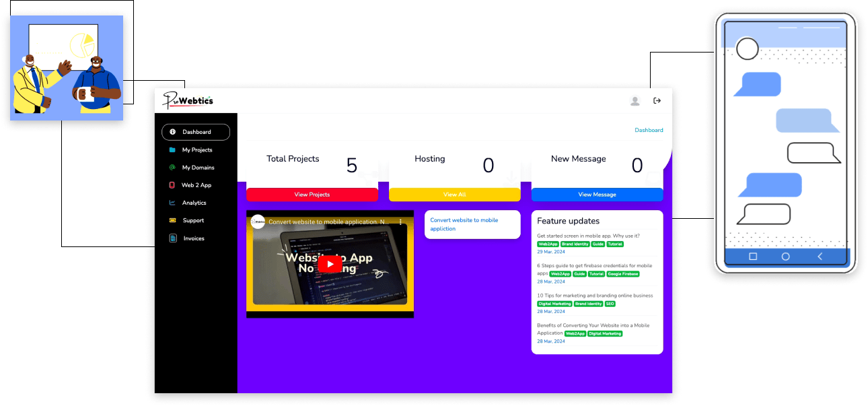Click the user profile avatar icon
The height and width of the screenshot is (406, 868).
pos(635,101)
